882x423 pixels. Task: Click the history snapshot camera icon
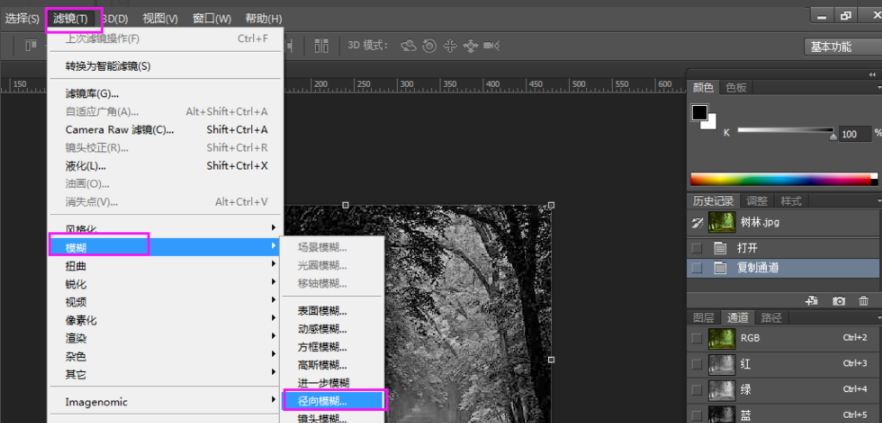click(x=839, y=300)
